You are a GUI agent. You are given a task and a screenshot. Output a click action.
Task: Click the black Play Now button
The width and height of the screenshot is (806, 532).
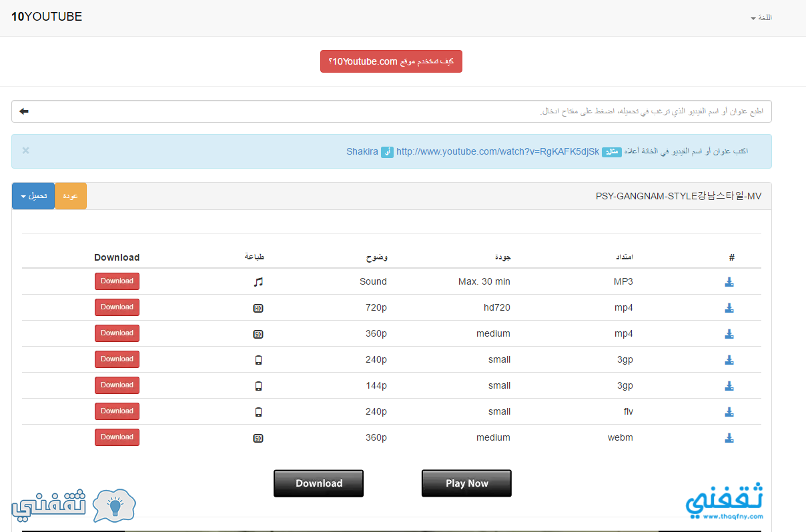point(466,483)
